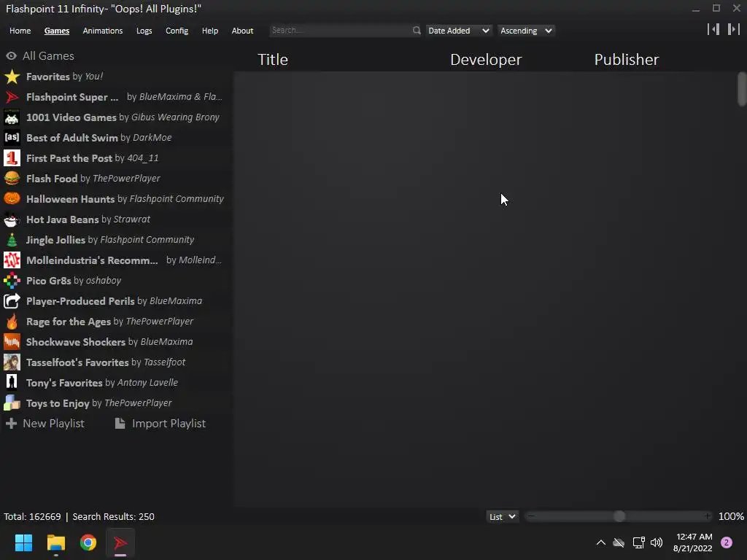Click the search magnifier icon
Screen dimensions: 747x560
[x=417, y=31]
